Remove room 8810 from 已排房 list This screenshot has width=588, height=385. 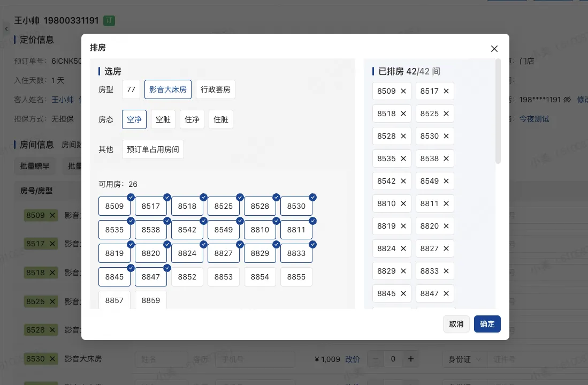click(x=403, y=204)
